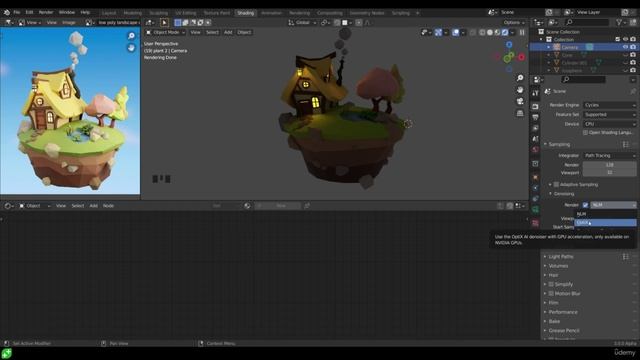Open the Tool properties tab icon
The image size is (640, 360).
(535, 93)
